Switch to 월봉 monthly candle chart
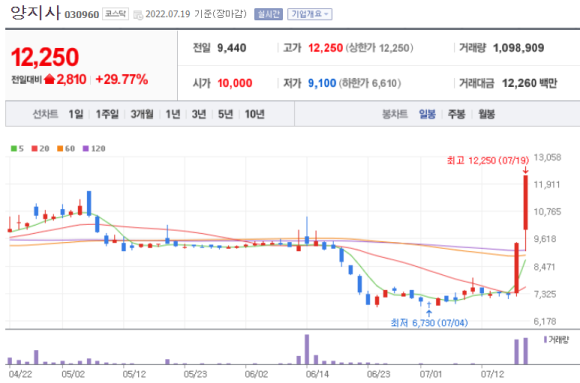Image resolution: width=580 pixels, height=383 pixels. (486, 114)
